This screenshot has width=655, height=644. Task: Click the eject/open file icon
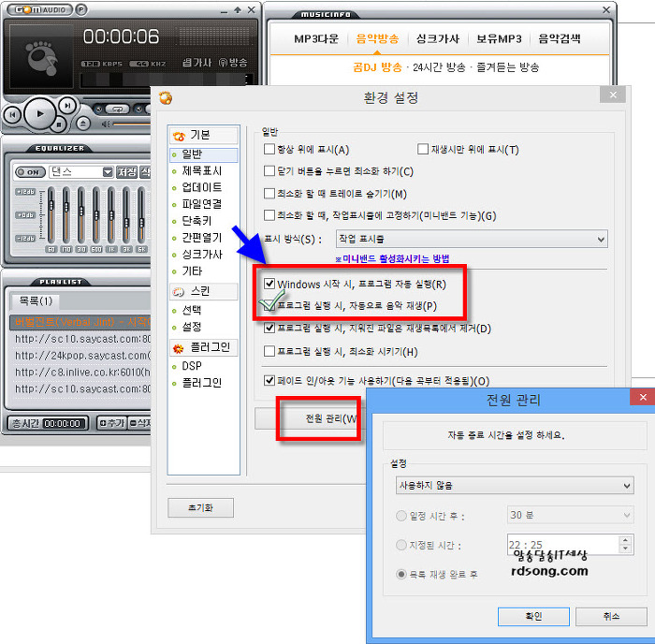click(84, 123)
